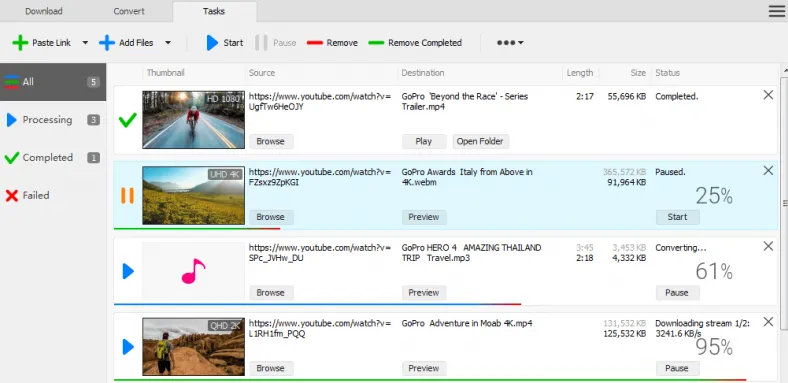Image resolution: width=788 pixels, height=383 pixels.
Task: Click the blue Start triangle in toolbar
Action: point(212,43)
